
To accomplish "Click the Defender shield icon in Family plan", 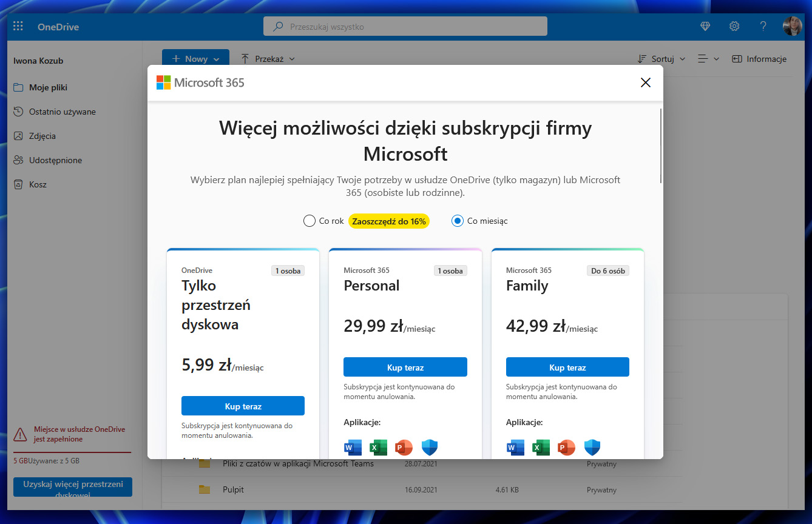I will (592, 448).
